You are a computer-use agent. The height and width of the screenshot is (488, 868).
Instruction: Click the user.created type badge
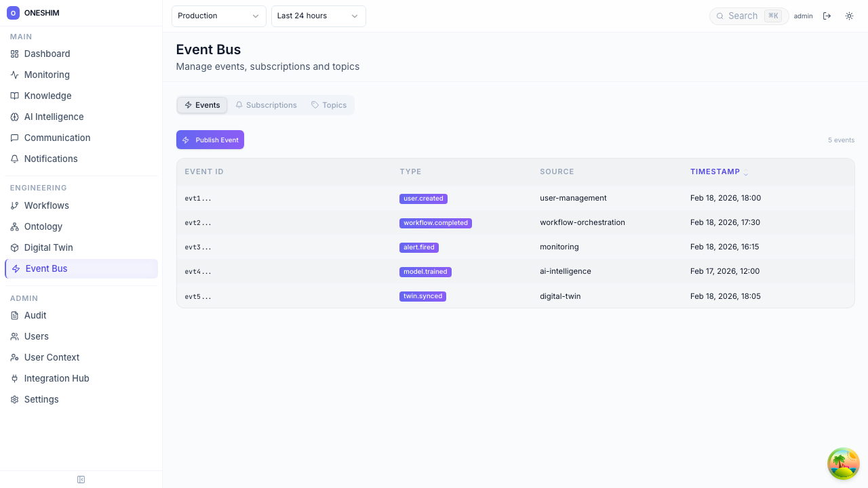(423, 198)
